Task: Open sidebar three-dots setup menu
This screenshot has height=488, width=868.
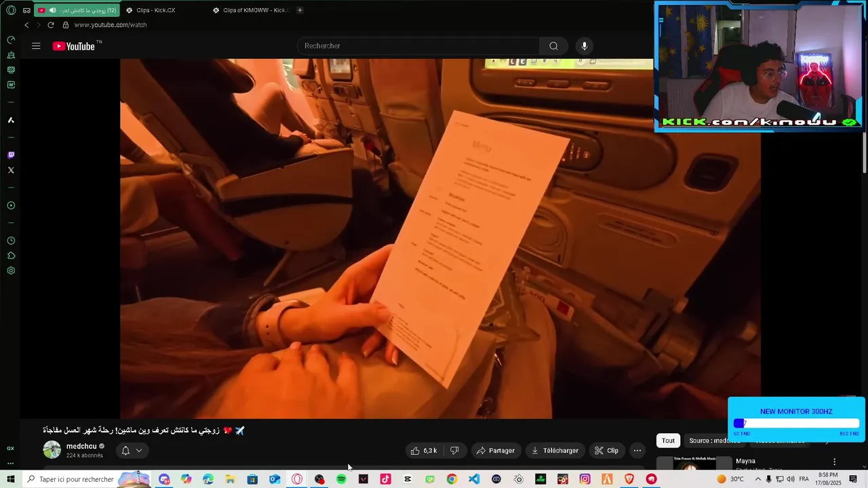Action: pyautogui.click(x=10, y=464)
